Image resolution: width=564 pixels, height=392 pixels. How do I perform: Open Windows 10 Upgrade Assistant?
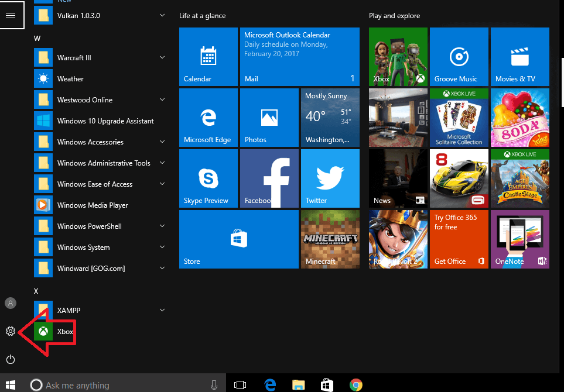(x=100, y=121)
